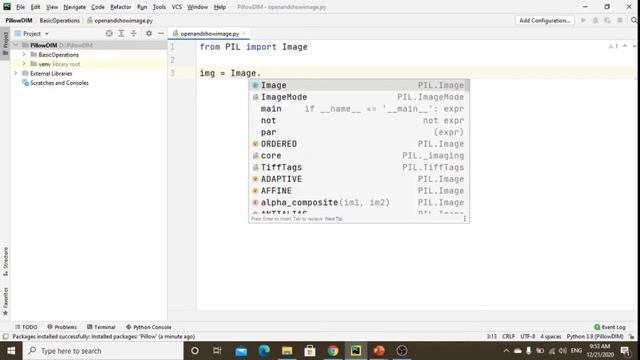Click the Search Everywhere magnifier icon
Image resolution: width=640 pixels, height=360 pixels.
[634, 20]
